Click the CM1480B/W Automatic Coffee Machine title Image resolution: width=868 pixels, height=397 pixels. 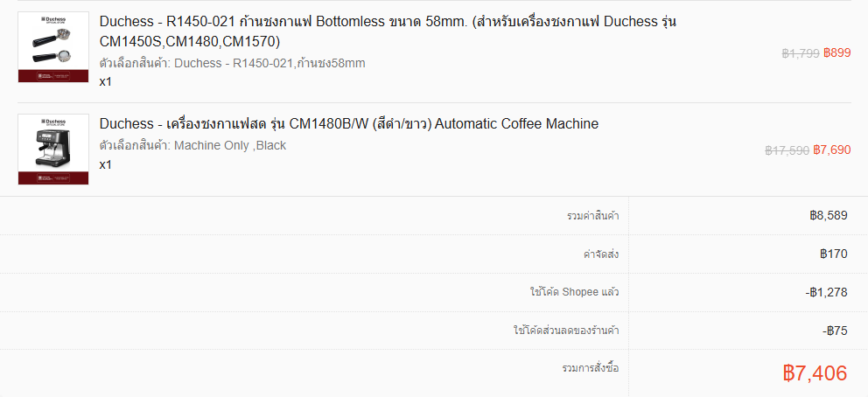349,124
